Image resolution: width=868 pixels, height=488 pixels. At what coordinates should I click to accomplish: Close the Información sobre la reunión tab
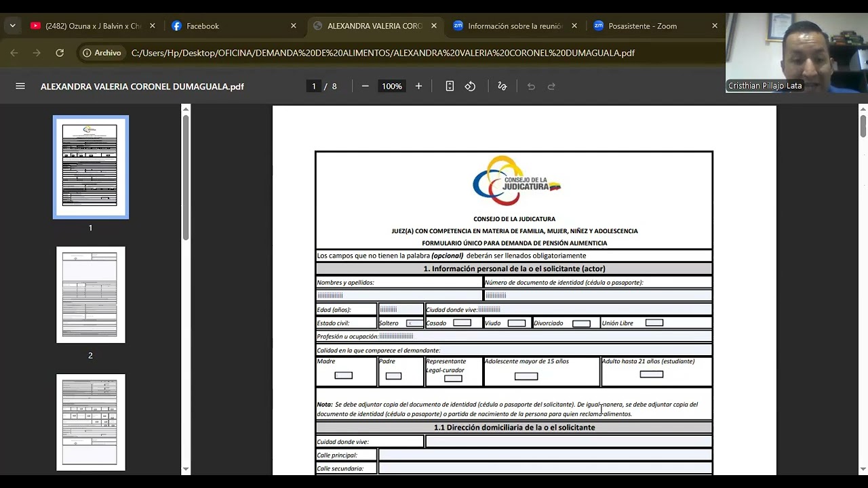pyautogui.click(x=574, y=26)
